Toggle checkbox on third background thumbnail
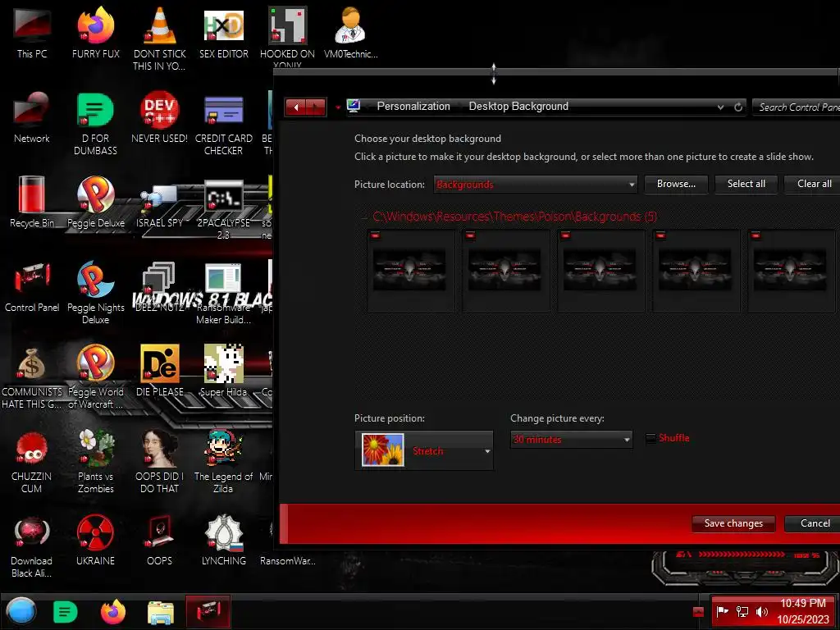The width and height of the screenshot is (840, 630). point(565,235)
